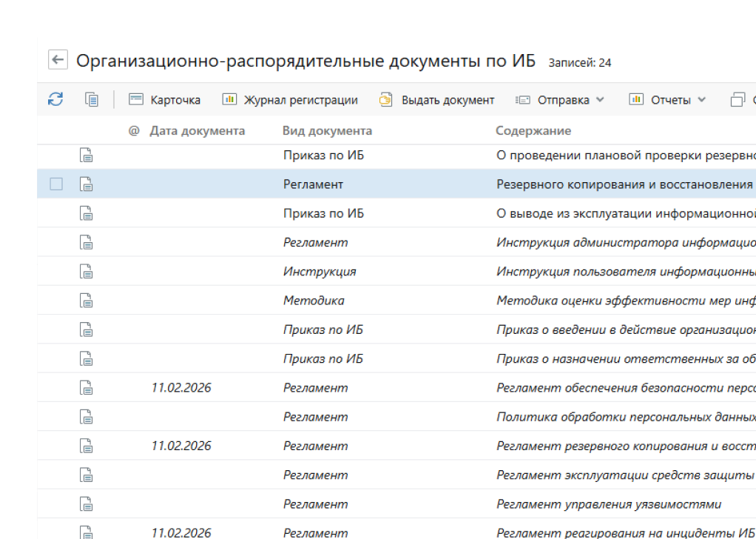Click date 11.02.2026 in 'реагирования на инциденты' row
Viewport: 756px width, 539px height.
[181, 533]
